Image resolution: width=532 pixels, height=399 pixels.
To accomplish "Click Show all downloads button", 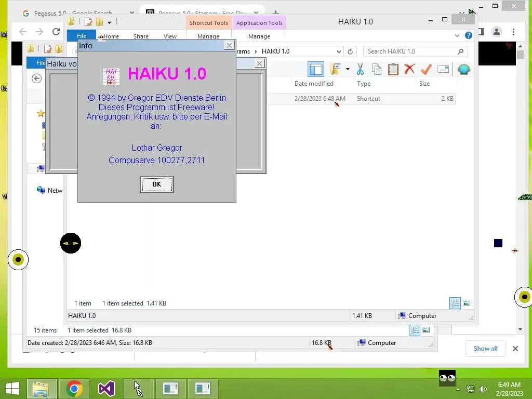I will [486, 349].
